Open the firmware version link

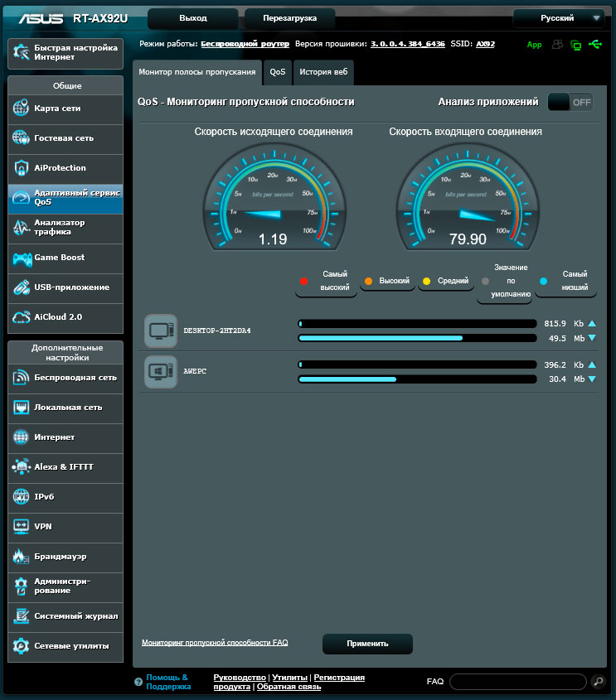click(x=408, y=44)
